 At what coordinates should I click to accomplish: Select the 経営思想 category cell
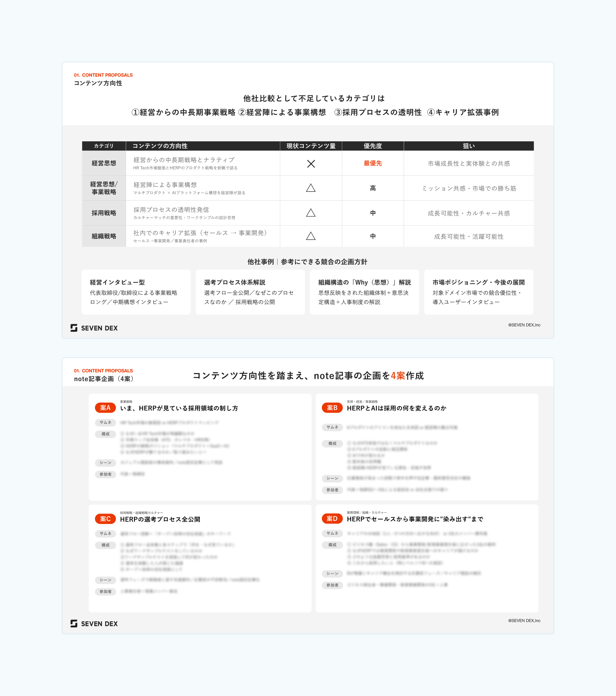104,163
